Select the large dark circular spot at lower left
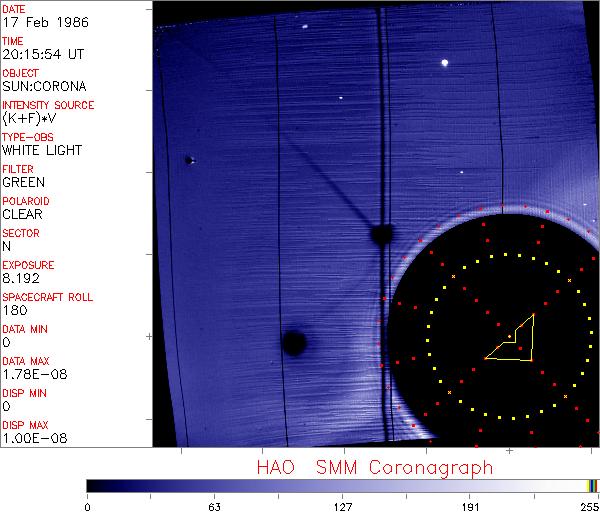The image size is (600, 512). (x=294, y=344)
